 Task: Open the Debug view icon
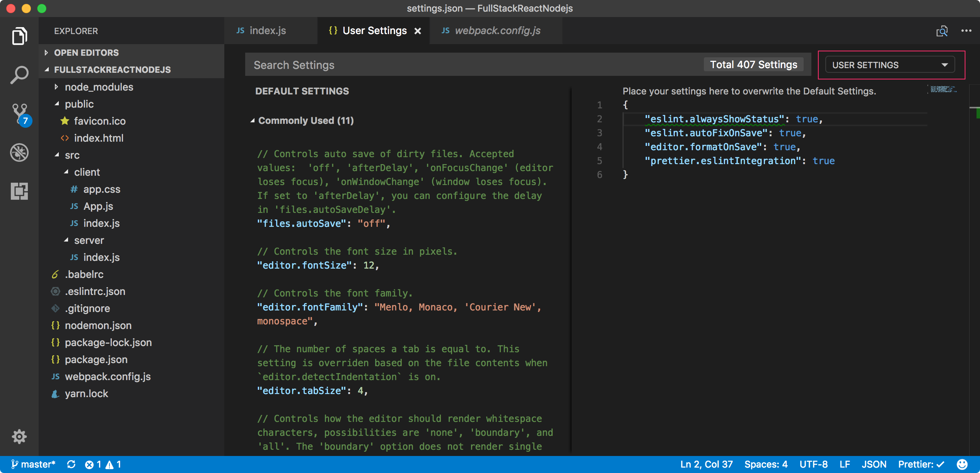[19, 153]
